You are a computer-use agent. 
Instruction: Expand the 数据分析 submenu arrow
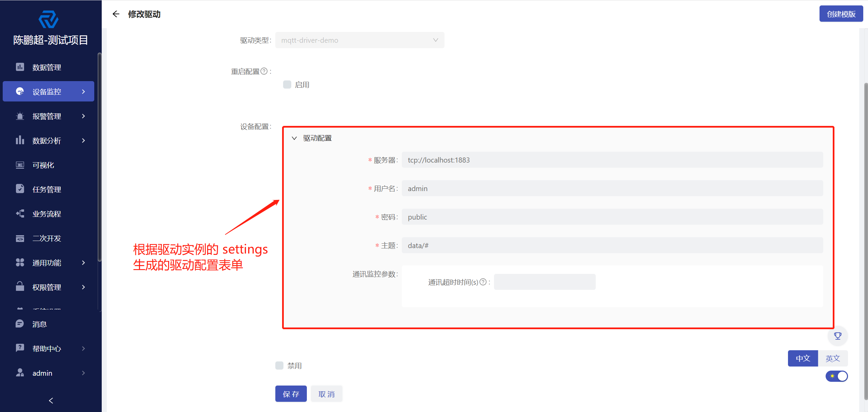click(83, 141)
